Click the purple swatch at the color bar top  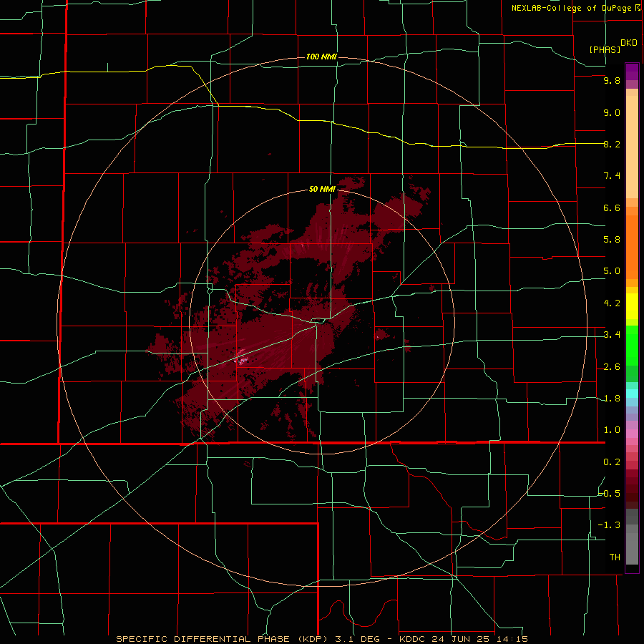point(632,72)
